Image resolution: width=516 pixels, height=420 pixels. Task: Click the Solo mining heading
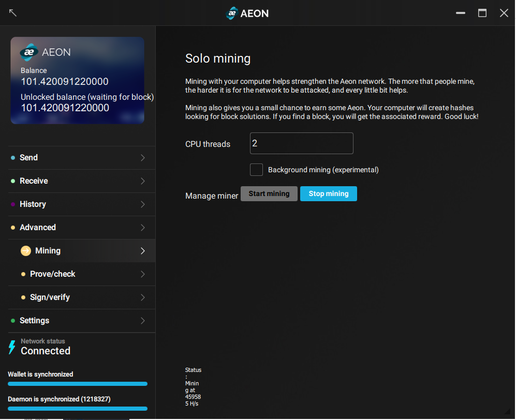(x=218, y=58)
